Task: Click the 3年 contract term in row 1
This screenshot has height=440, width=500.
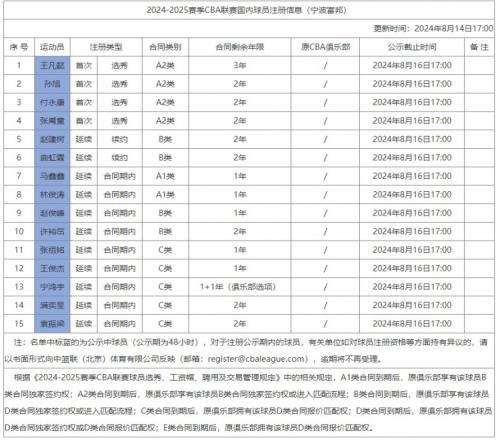Action: pos(240,66)
